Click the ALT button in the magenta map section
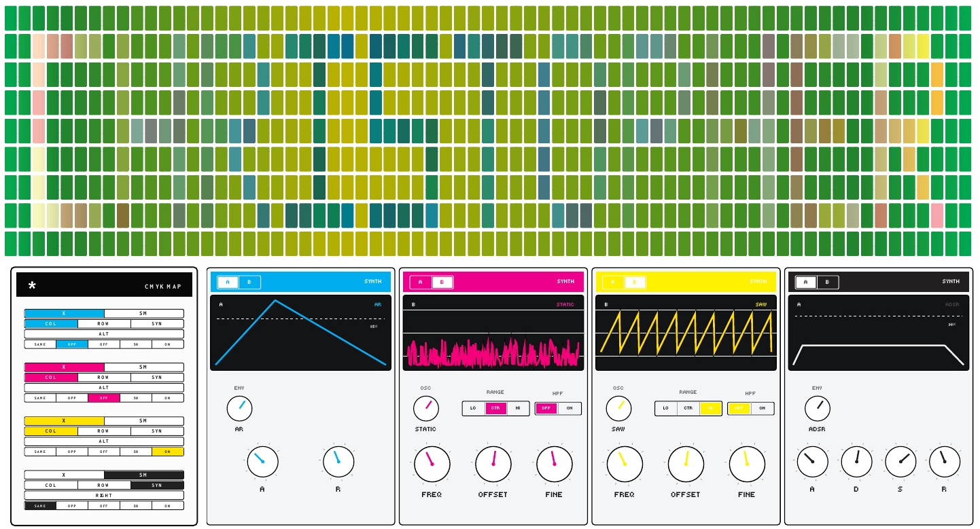Image resolution: width=980 pixels, height=529 pixels. click(104, 388)
